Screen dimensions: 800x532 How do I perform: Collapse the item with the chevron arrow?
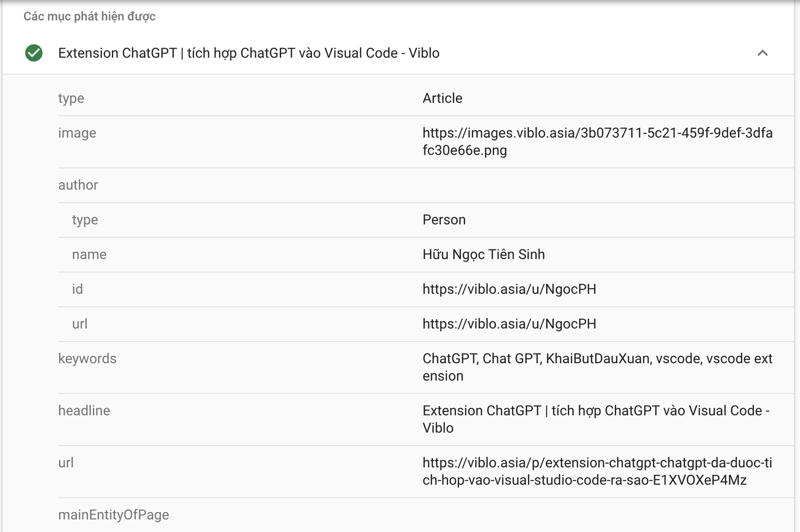point(762,53)
